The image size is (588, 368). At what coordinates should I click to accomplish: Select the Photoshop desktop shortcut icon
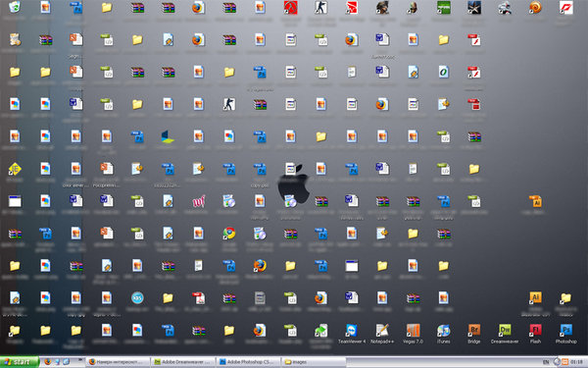tap(565, 334)
